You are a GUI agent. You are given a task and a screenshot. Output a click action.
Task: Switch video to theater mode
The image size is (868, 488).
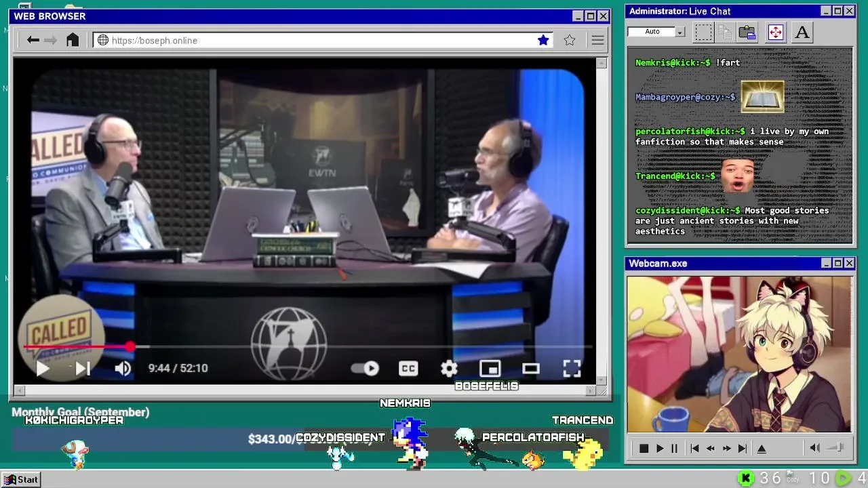(531, 368)
